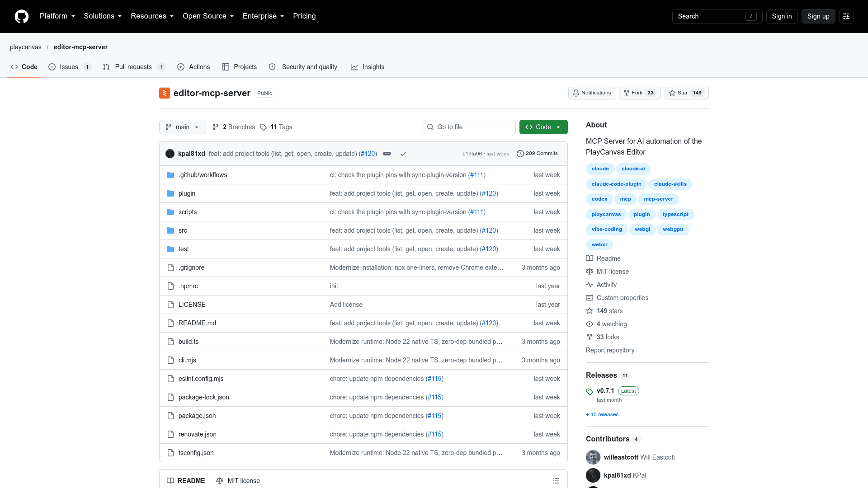
Task: Fork the repository
Action: click(x=640, y=93)
